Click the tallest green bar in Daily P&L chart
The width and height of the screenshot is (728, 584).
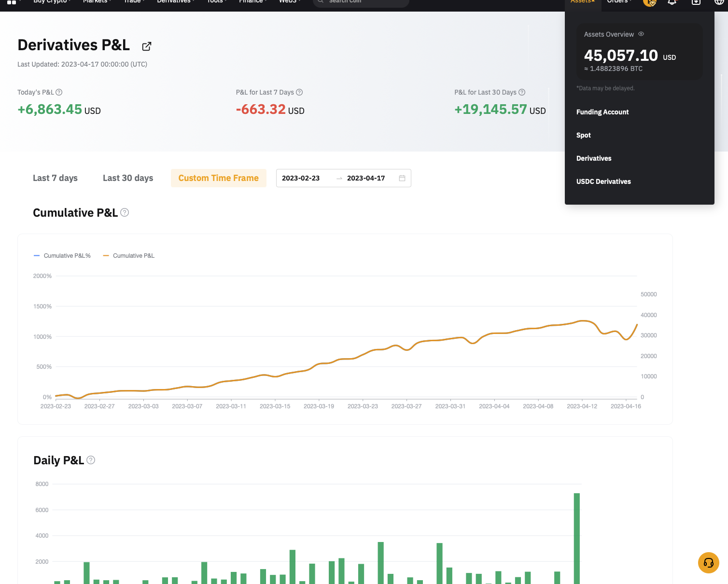(x=576, y=538)
